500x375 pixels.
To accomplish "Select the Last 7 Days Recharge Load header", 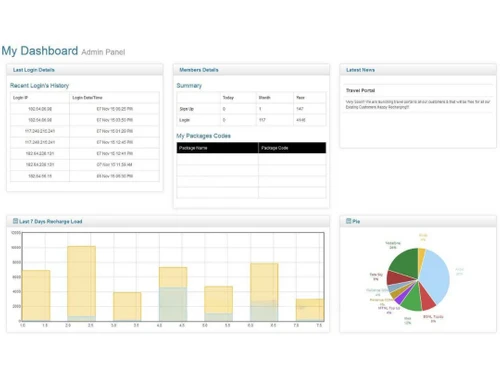I will pos(51,221).
